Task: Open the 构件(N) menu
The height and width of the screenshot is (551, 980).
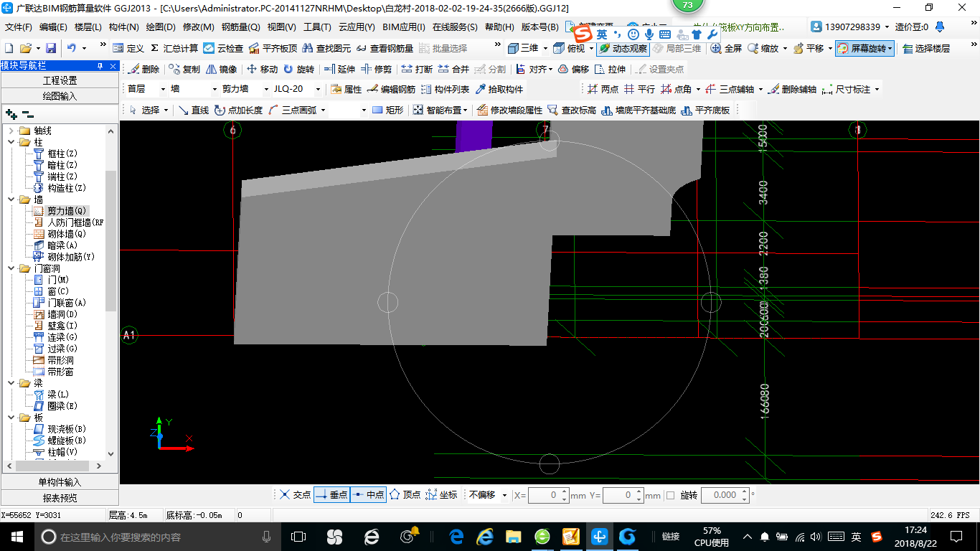Action: [124, 27]
